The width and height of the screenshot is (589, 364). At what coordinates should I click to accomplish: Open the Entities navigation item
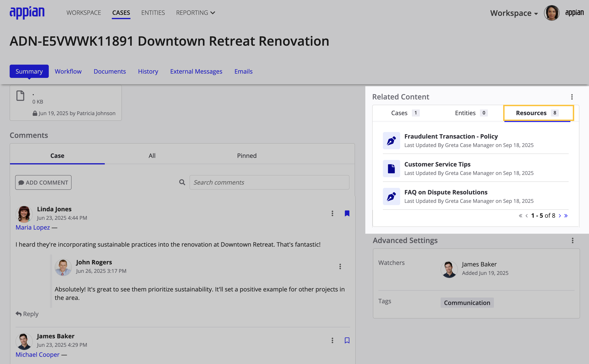pyautogui.click(x=153, y=13)
